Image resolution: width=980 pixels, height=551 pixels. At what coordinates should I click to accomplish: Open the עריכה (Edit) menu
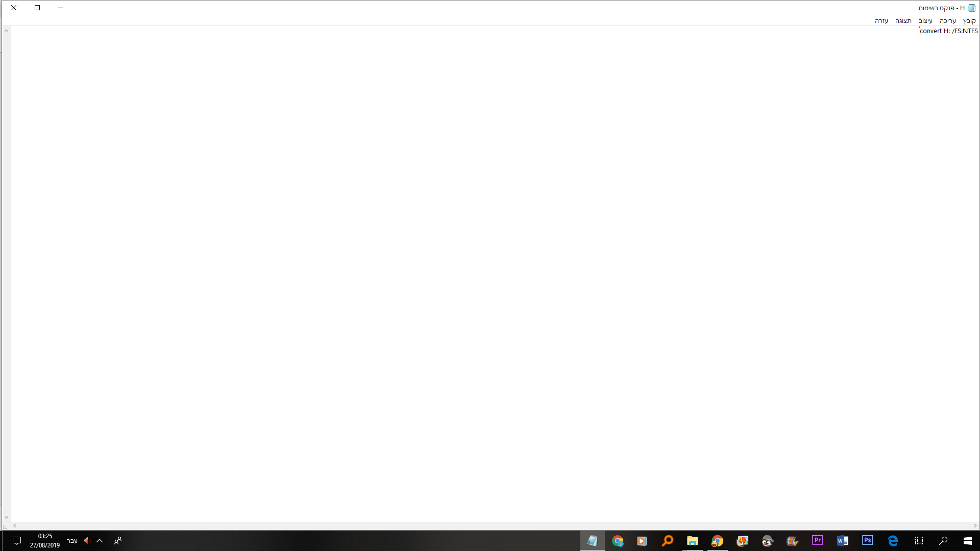(x=947, y=21)
